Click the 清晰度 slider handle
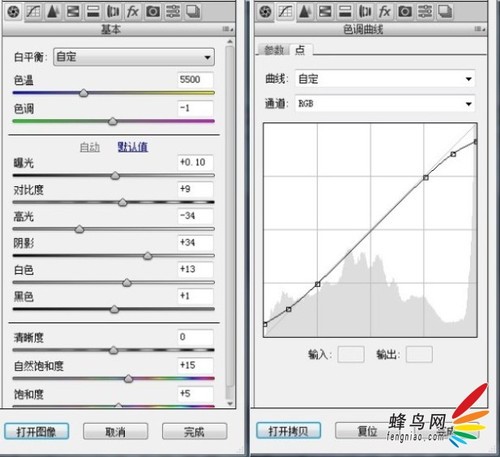Viewport: 500px width, 457px height. [114, 350]
